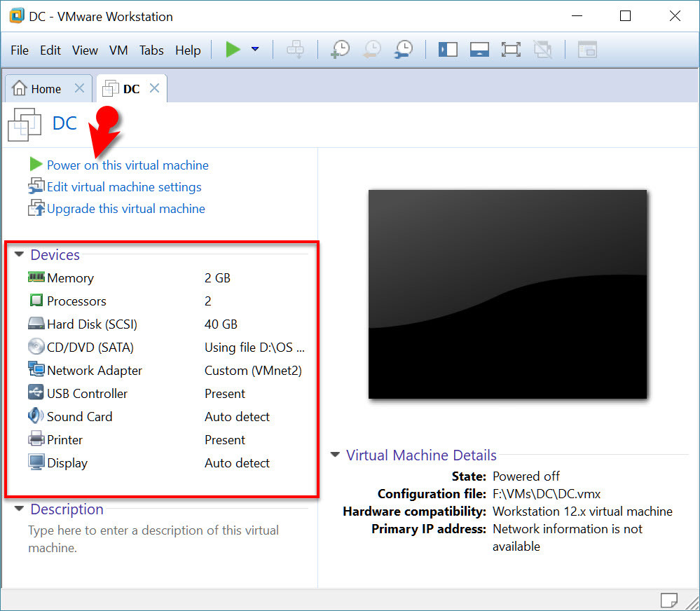This screenshot has height=611, width=700.
Task: Maximize the VMware Workstation window
Action: click(x=626, y=16)
